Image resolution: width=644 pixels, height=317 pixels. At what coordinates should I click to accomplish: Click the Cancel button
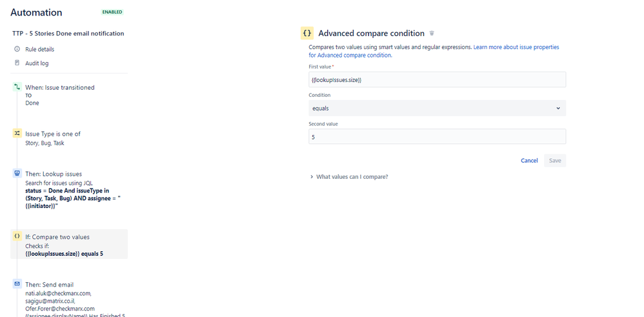click(529, 161)
